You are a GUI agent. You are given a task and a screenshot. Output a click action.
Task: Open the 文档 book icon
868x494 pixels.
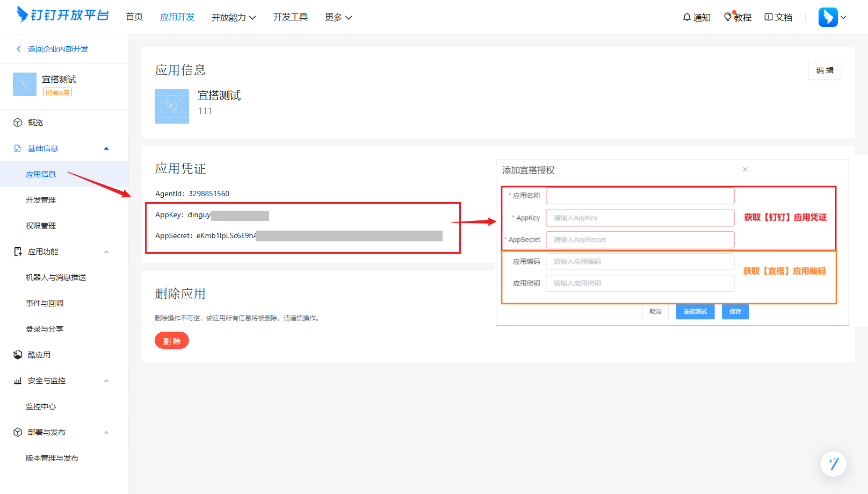tap(769, 17)
